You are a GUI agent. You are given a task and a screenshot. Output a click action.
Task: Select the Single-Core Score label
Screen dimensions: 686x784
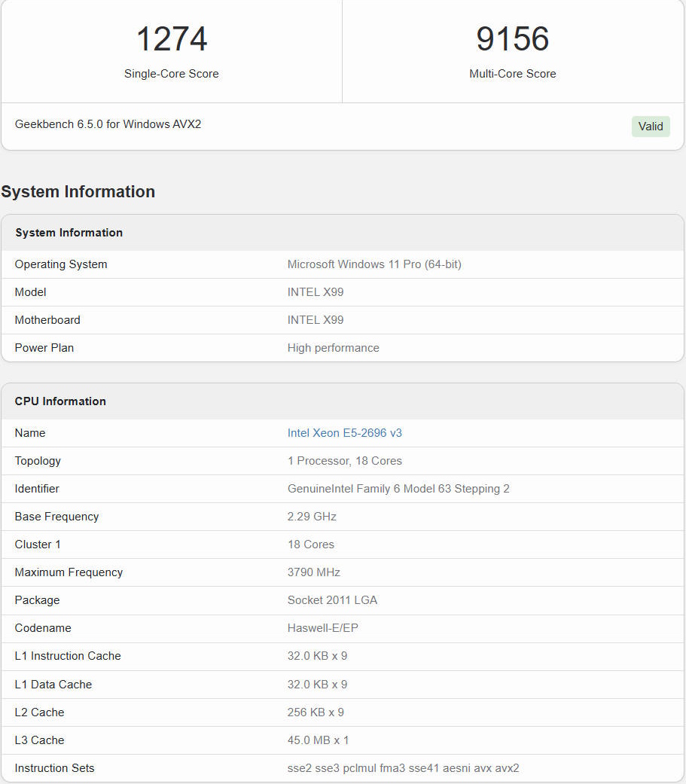point(172,74)
